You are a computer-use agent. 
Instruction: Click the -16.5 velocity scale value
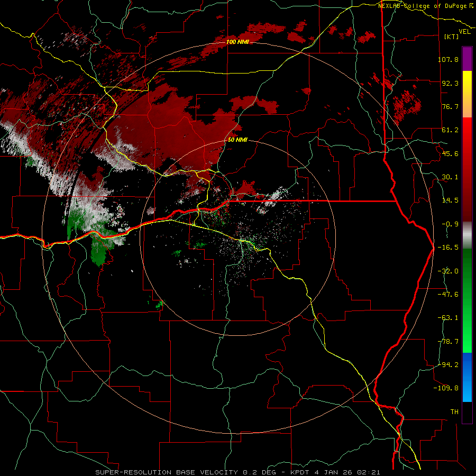(x=448, y=248)
